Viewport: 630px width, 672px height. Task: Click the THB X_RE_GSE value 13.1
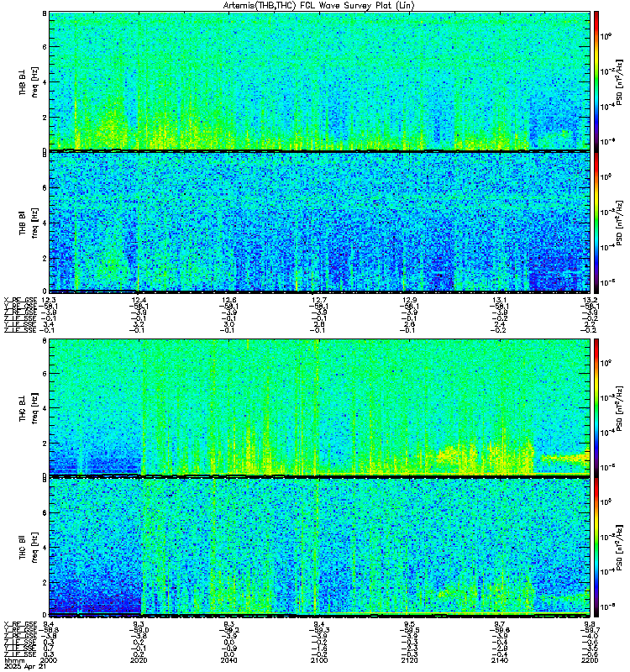tap(500, 300)
